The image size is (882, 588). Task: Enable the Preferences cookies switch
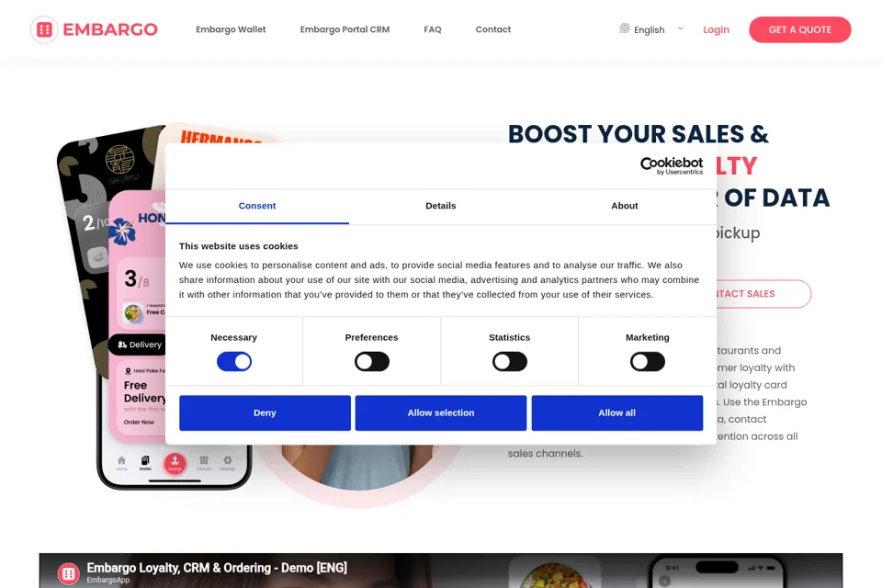click(x=372, y=362)
